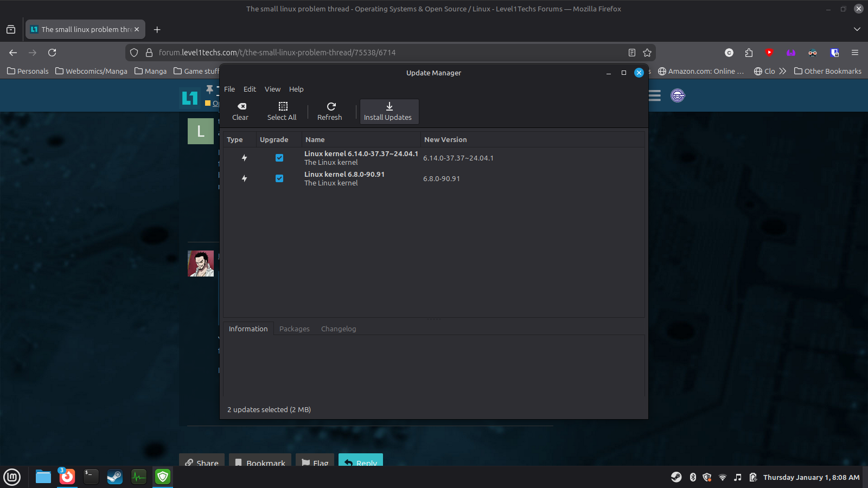
Task: Open the Firefox hamburger application menu
Action: (x=855, y=53)
